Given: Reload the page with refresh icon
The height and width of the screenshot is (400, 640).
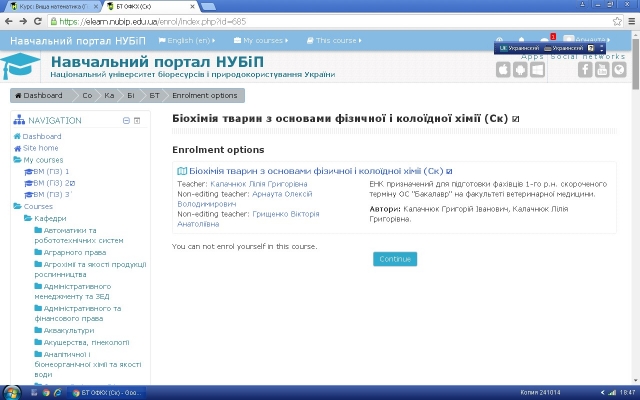Looking at the screenshot, I should (38, 21).
